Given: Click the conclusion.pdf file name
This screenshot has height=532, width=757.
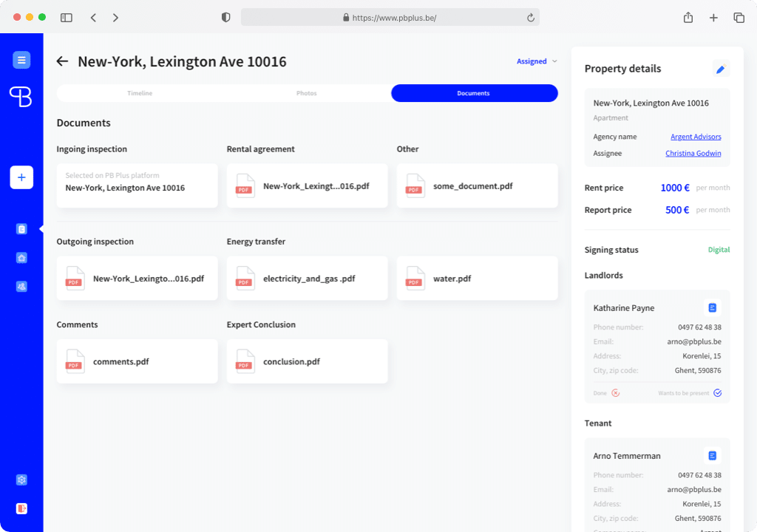Looking at the screenshot, I should pyautogui.click(x=291, y=361).
